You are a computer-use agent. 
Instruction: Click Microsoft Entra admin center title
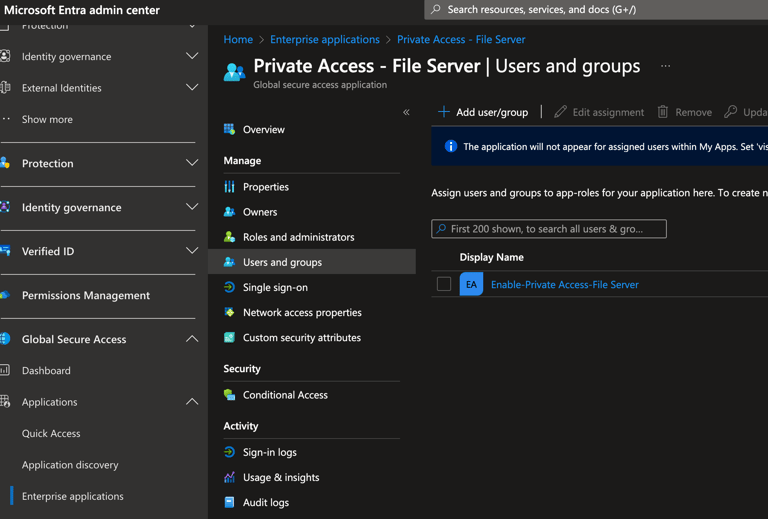[x=82, y=10]
